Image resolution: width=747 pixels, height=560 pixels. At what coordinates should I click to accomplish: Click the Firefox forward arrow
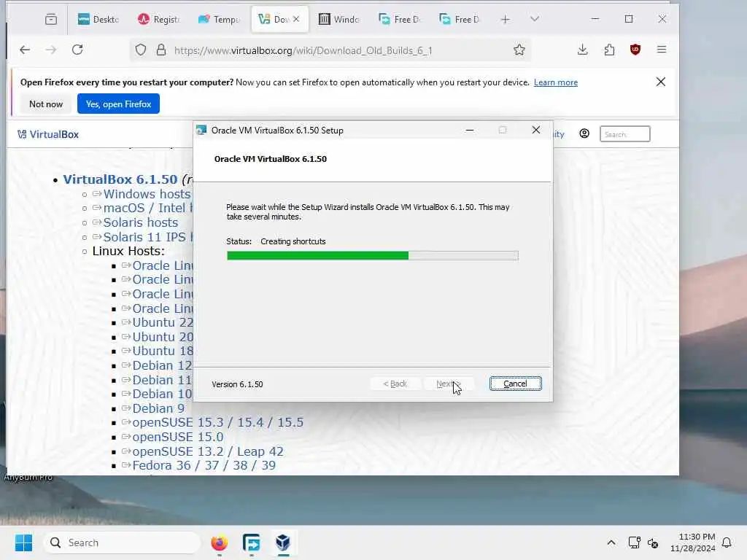tap(51, 50)
